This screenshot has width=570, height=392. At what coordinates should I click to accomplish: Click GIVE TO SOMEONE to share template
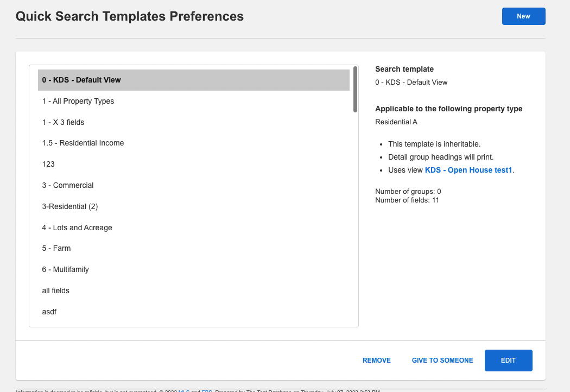442,360
